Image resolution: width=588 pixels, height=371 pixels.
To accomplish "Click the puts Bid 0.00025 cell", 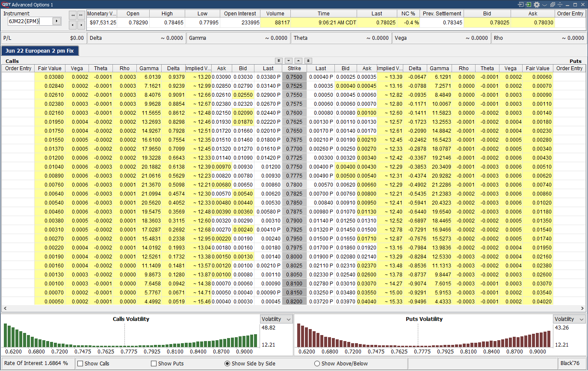I will (x=346, y=77).
